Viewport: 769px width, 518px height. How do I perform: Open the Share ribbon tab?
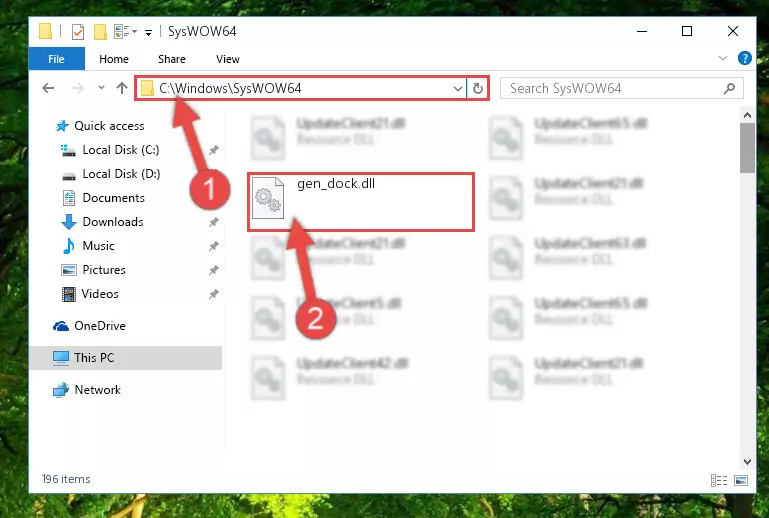[x=172, y=59]
